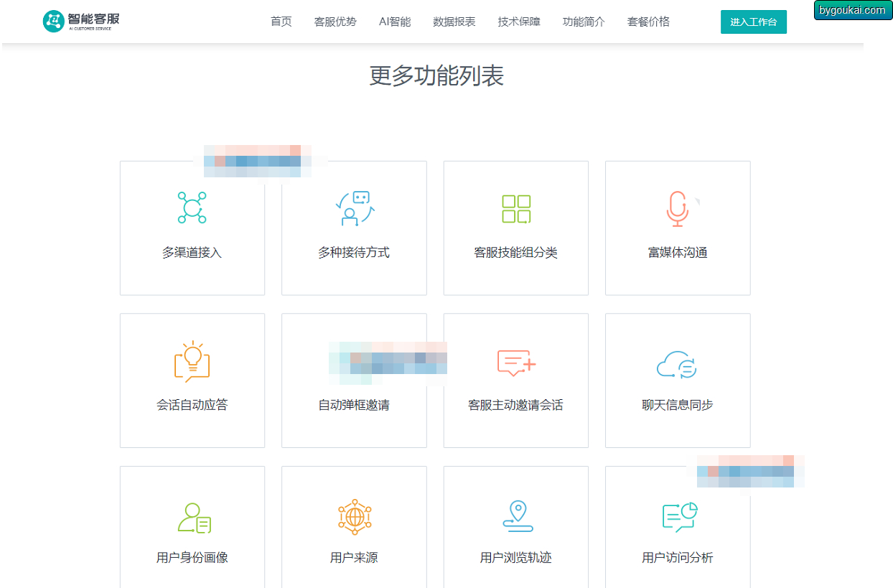
Task: Select the chat-plus 客服主动邀请会话 icon
Action: point(517,363)
